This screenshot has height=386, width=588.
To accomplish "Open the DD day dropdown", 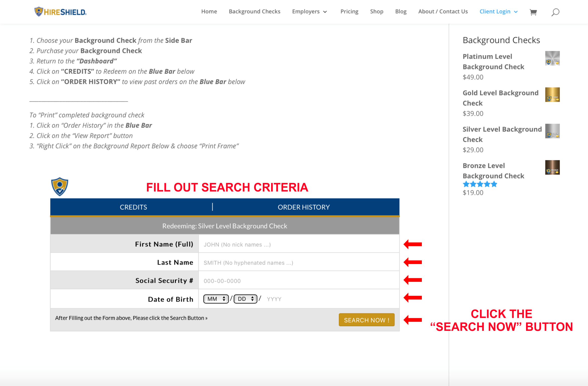I will (245, 299).
